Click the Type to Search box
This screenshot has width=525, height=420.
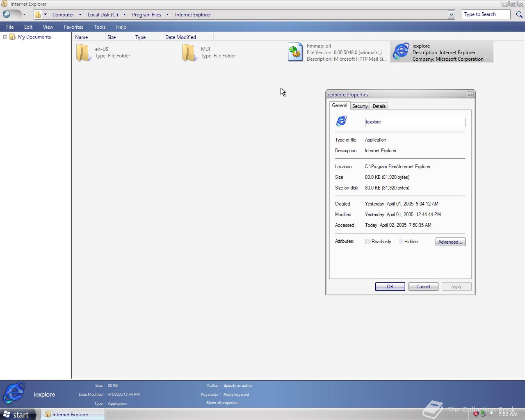coord(486,14)
